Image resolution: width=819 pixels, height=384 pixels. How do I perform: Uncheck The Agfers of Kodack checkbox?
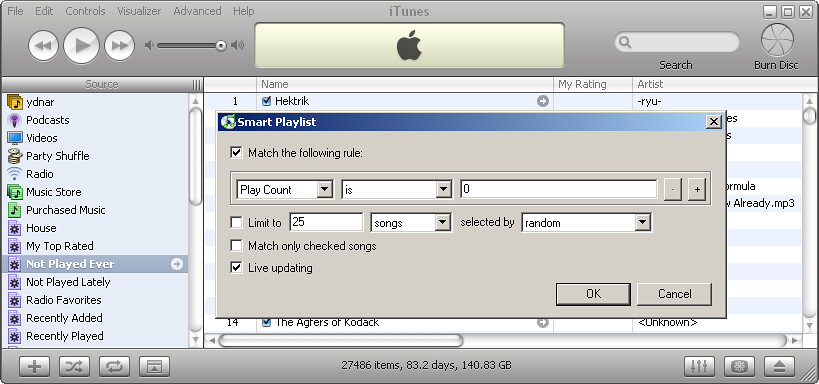coord(266,322)
